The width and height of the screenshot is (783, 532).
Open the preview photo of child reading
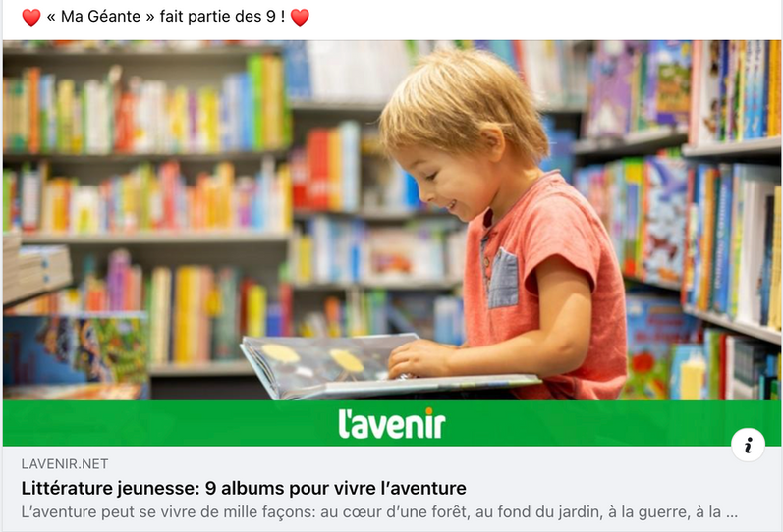tap(391, 220)
